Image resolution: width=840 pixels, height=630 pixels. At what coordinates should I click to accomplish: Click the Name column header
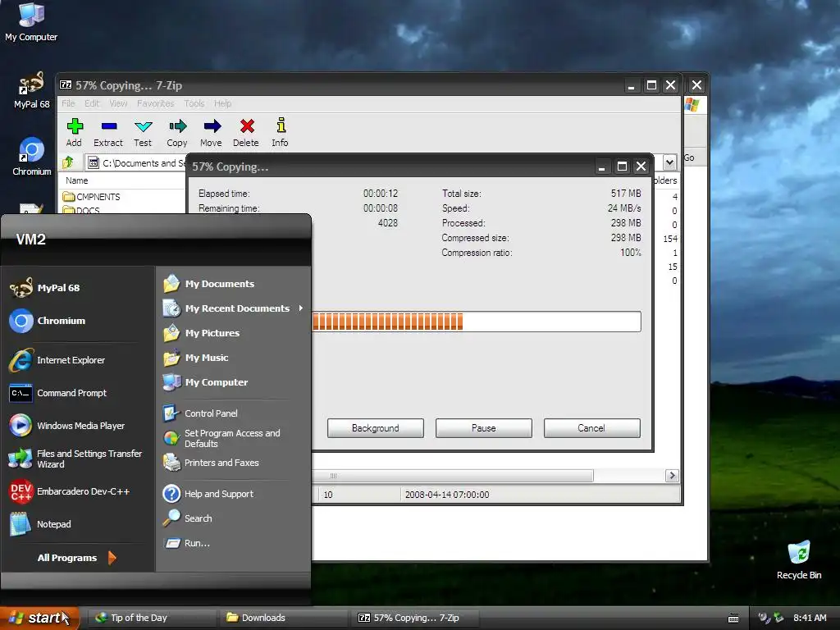76,180
